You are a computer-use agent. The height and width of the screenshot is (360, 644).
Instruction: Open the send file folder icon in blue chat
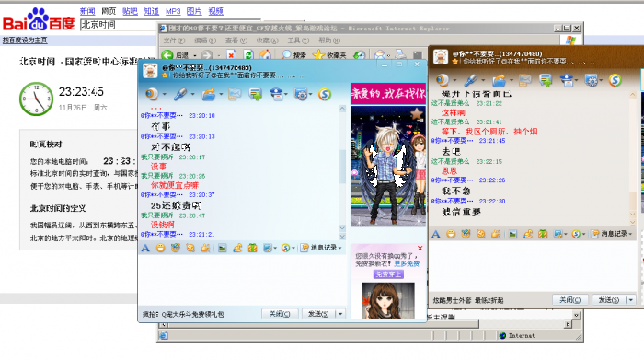(x=209, y=95)
